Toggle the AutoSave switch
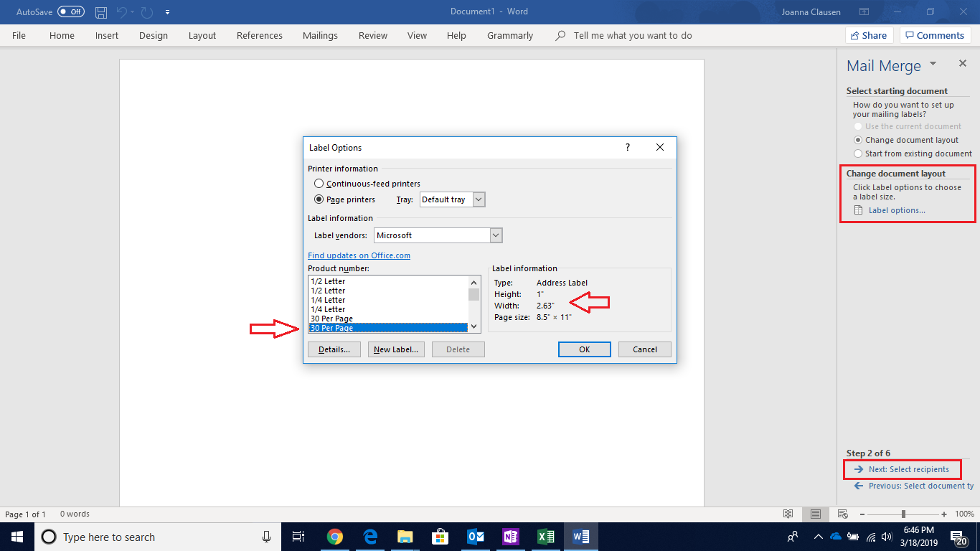The image size is (980, 551). pos(71,12)
